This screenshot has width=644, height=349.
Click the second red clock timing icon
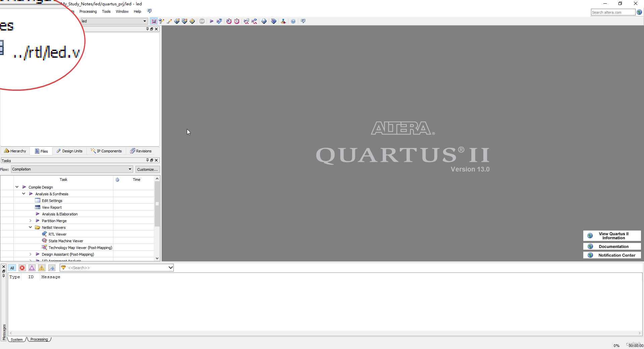point(237,21)
